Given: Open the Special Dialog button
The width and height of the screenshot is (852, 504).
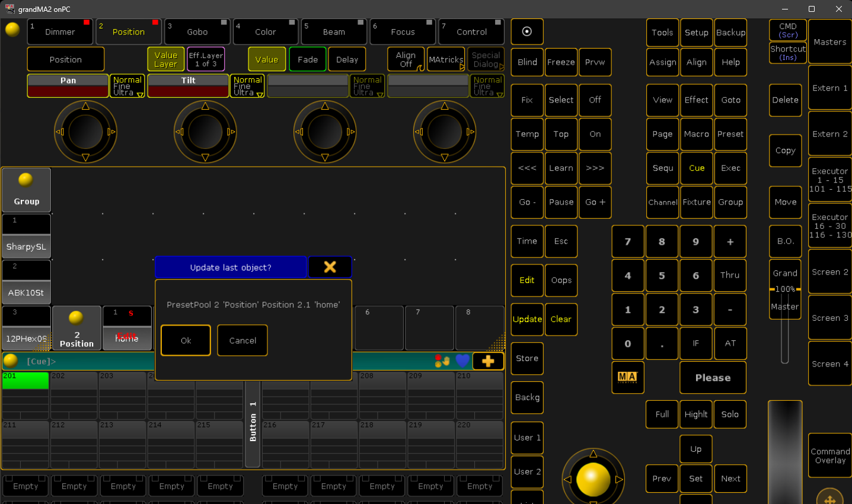Looking at the screenshot, I should pyautogui.click(x=486, y=59).
